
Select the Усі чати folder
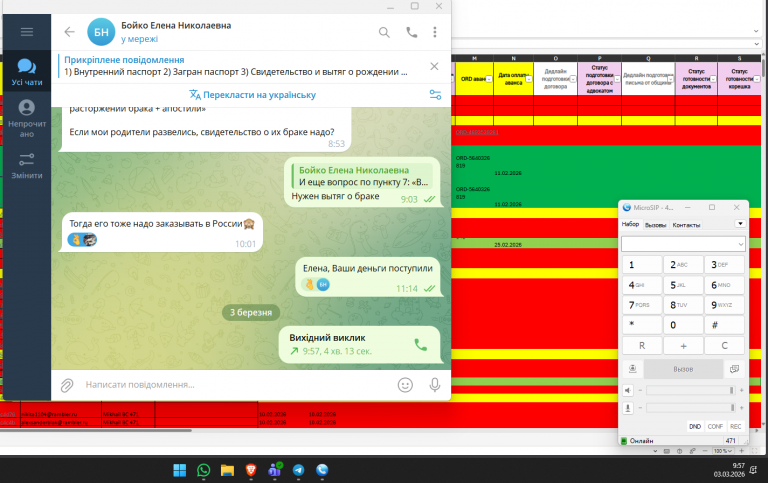coord(27,72)
